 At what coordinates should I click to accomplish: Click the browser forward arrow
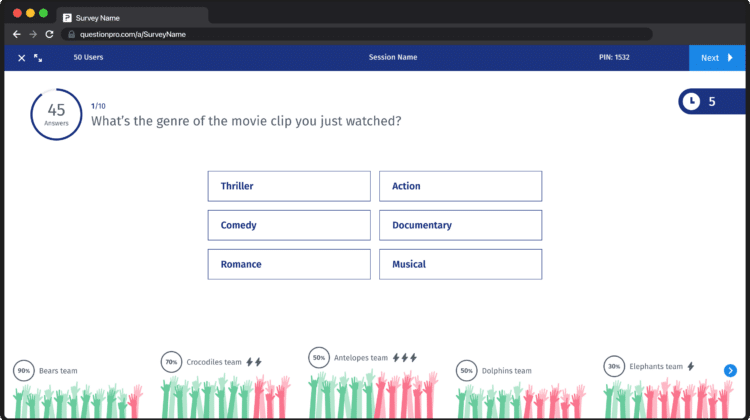click(32, 34)
